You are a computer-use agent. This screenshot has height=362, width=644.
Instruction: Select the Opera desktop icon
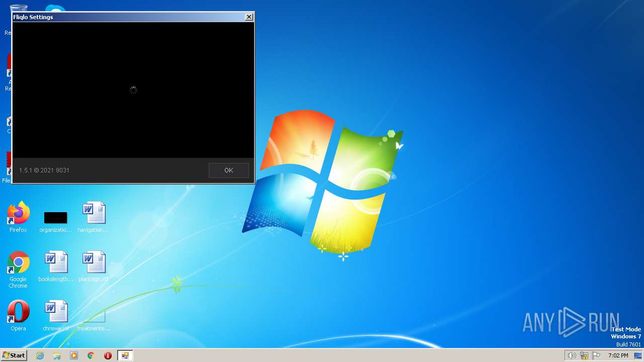click(18, 316)
